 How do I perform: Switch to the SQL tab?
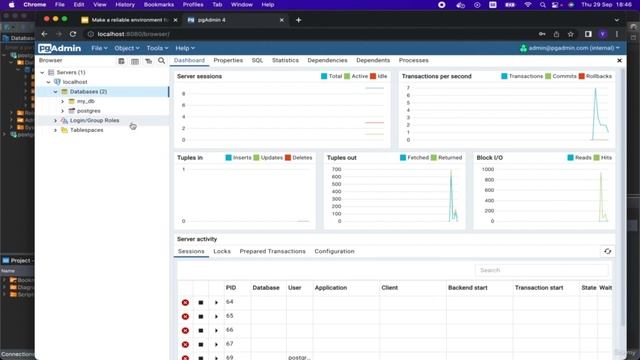coord(257,60)
